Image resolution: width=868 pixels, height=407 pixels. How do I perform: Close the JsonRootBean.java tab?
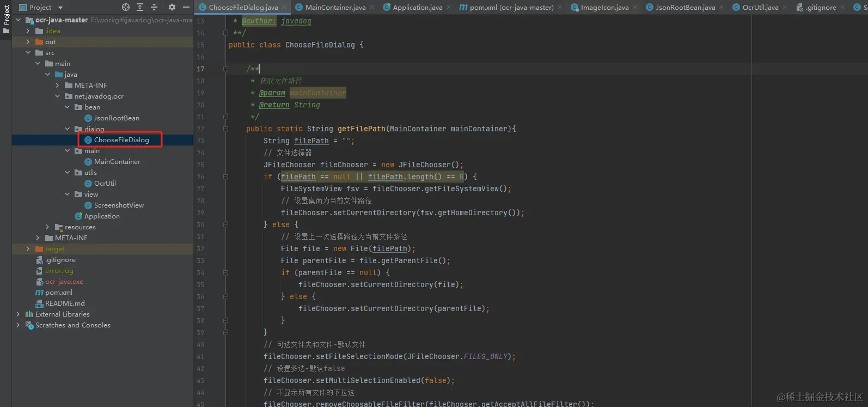pos(722,8)
